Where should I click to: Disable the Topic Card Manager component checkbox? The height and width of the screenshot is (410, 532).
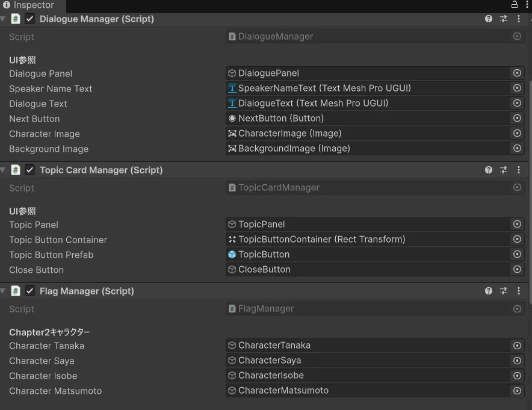point(30,170)
